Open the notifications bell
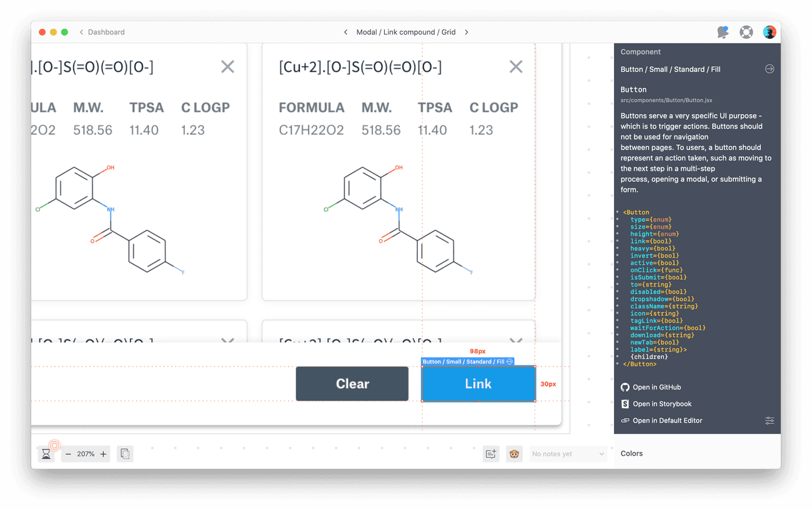 [x=723, y=32]
